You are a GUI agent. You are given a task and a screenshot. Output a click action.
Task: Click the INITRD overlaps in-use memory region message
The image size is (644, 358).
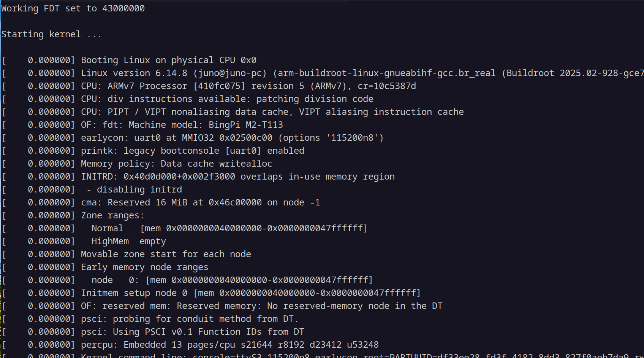238,177
